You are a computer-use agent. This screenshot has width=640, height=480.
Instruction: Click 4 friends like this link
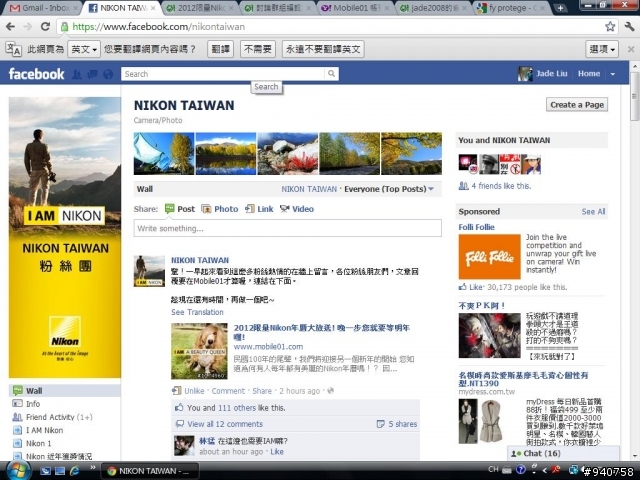[x=501, y=186]
